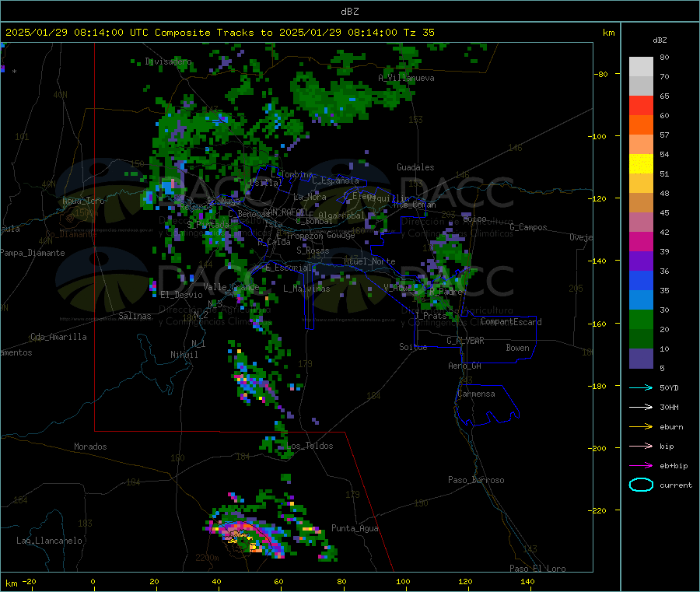Click the red 60–65 dBZ color band
The height and width of the screenshot is (592, 700).
point(641,105)
